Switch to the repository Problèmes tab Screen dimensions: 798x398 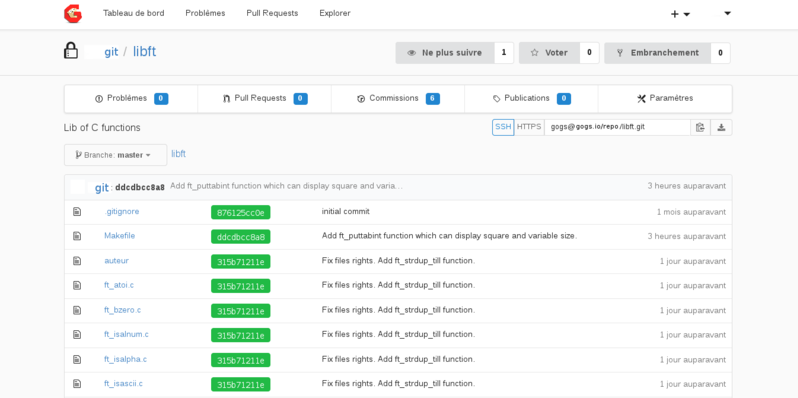(131, 99)
